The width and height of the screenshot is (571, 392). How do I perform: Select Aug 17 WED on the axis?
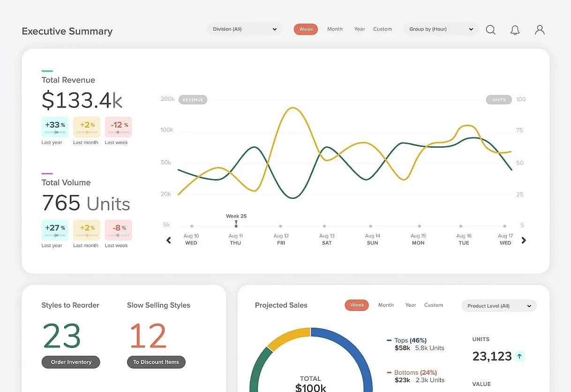coord(505,239)
